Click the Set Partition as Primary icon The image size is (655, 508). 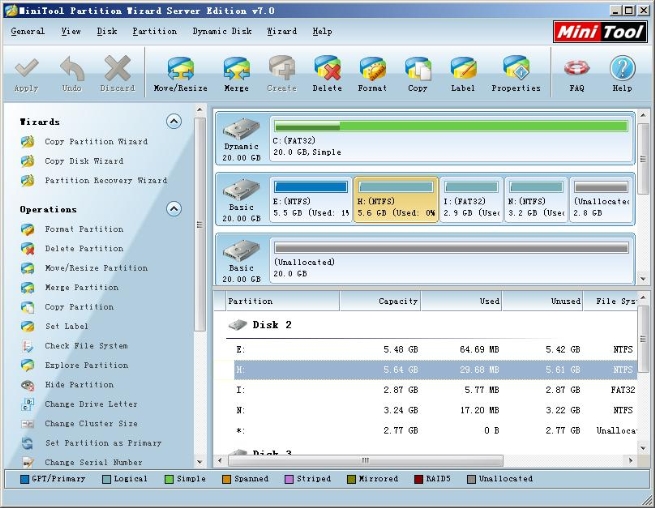click(x=28, y=443)
